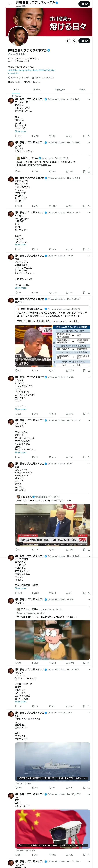The height and width of the screenshot is (868, 98).
Task: Expand "Show more" on the Jan 17 post
Action: (x=20, y=288)
